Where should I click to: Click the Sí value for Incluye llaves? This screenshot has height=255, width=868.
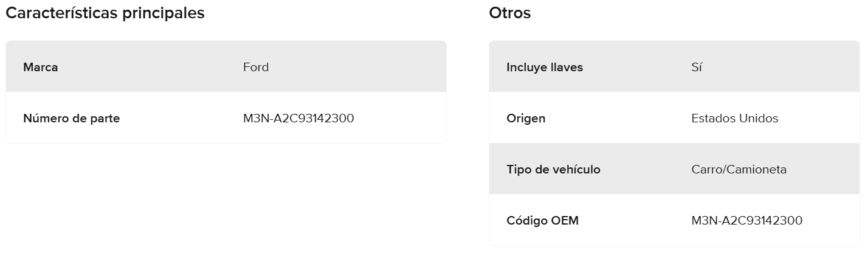point(697,67)
